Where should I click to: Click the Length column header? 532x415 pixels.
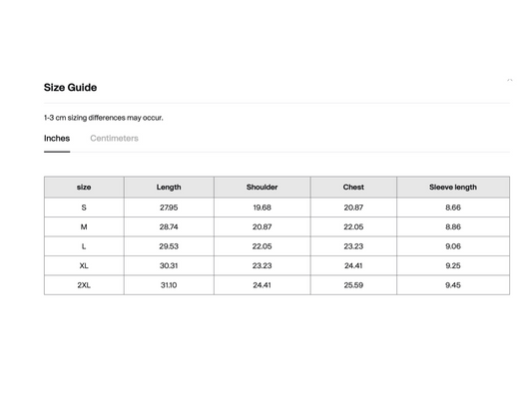(169, 188)
